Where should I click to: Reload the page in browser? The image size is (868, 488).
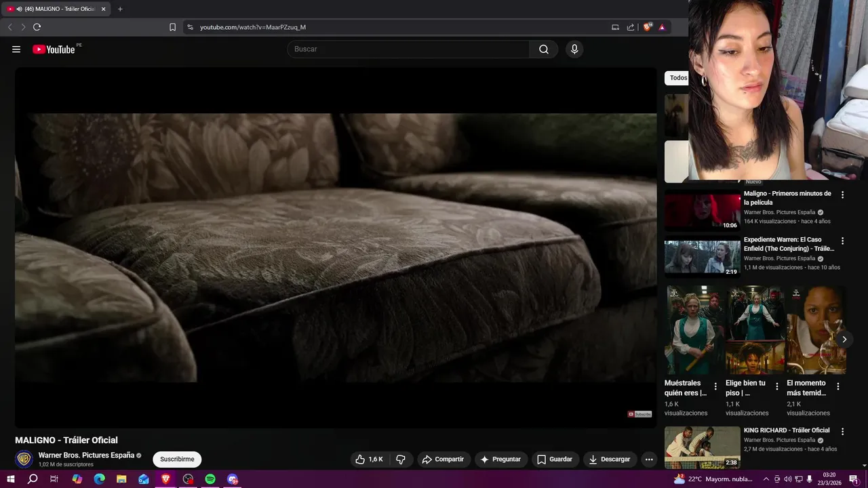[x=37, y=27]
